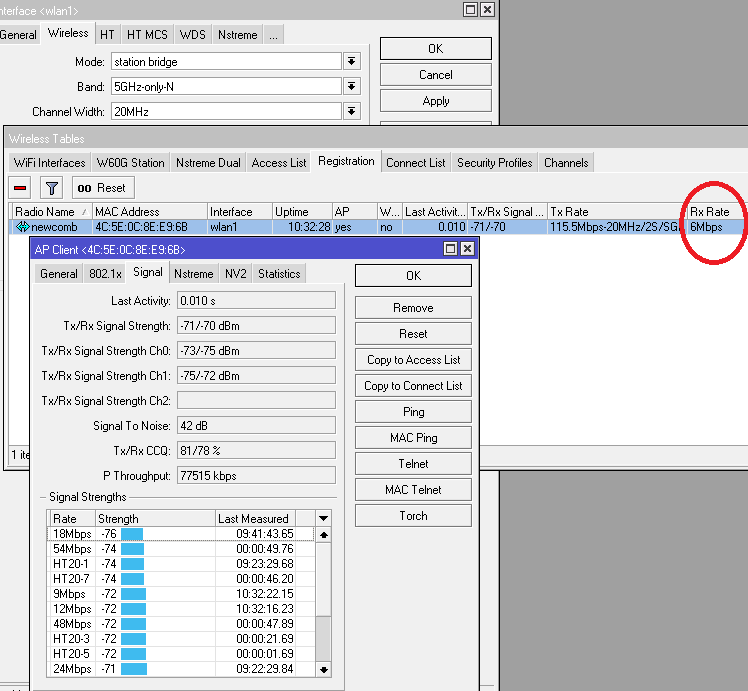Image resolution: width=748 pixels, height=691 pixels.
Task: Expand the Channel Width dropdown arrow
Action: click(352, 112)
